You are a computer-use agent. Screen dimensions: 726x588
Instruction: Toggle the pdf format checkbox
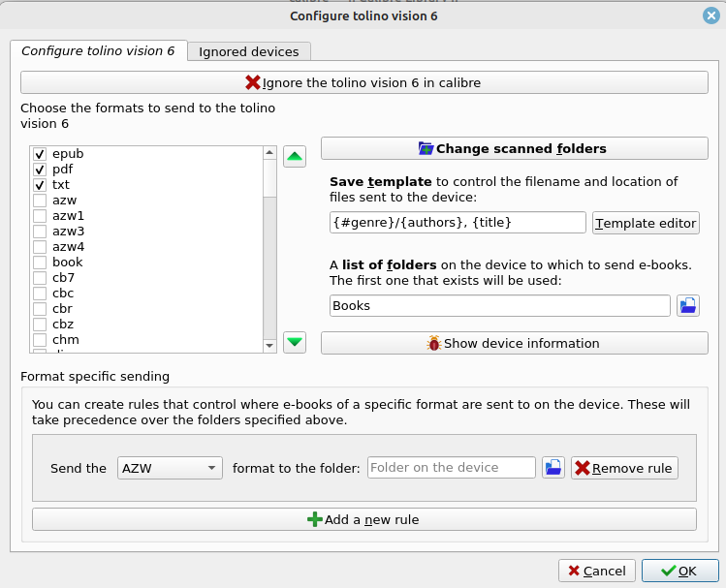pyautogui.click(x=40, y=170)
